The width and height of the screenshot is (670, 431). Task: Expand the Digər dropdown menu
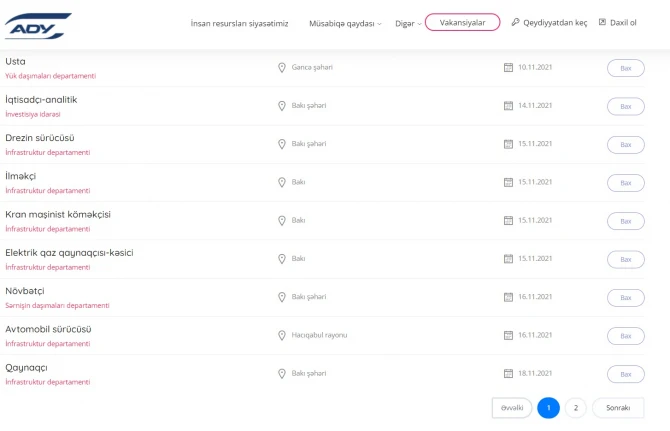click(408, 23)
